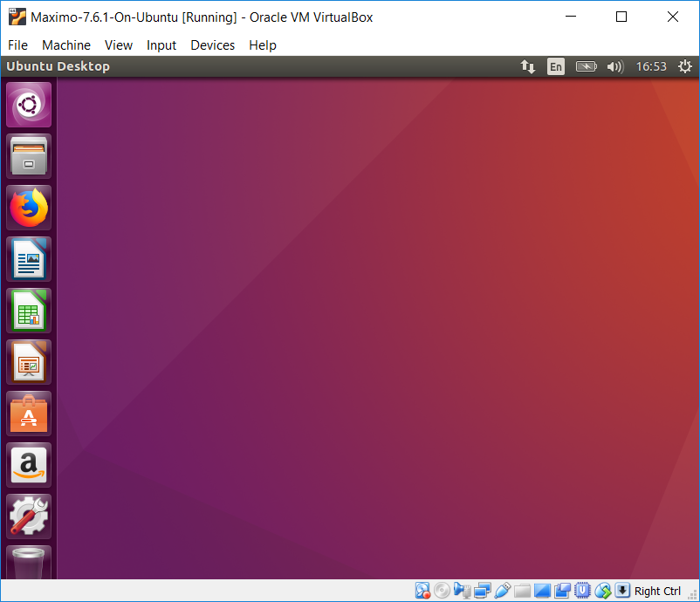
Task: Open the sound volume indicator
Action: coord(615,66)
